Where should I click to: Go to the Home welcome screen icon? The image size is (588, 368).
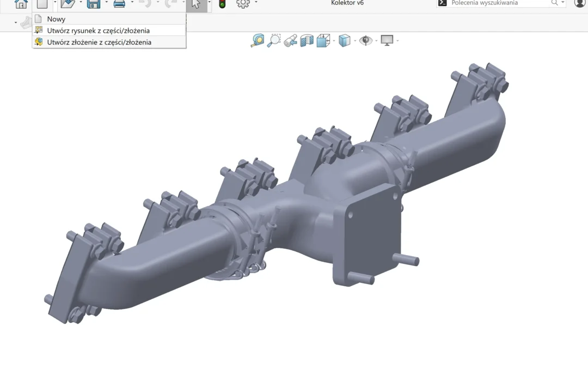21,4
